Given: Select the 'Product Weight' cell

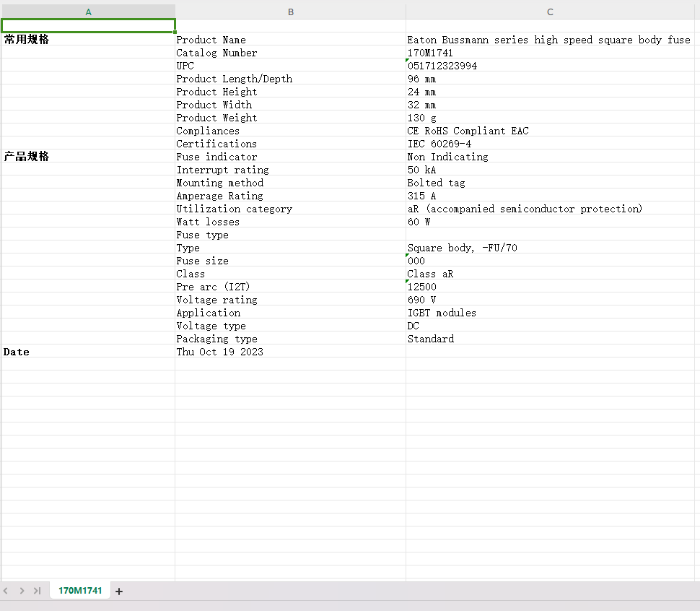Looking at the screenshot, I should tap(291, 118).
